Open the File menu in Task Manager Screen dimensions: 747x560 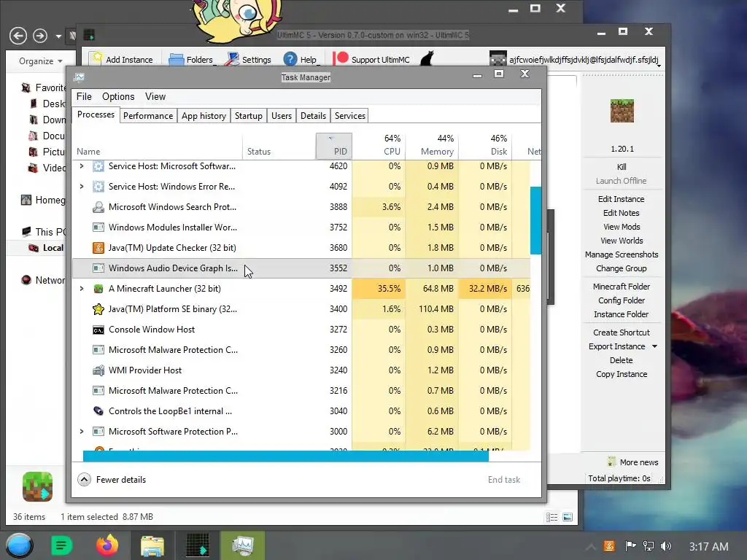[x=84, y=97]
